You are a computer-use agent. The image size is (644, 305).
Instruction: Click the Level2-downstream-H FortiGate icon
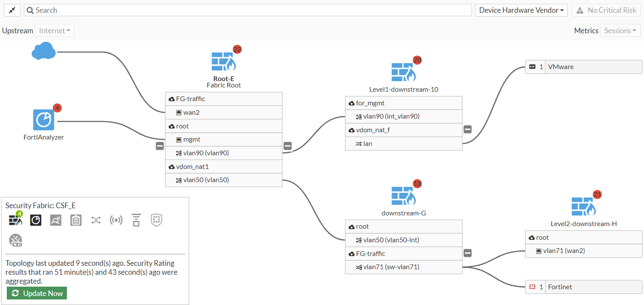coord(583,207)
